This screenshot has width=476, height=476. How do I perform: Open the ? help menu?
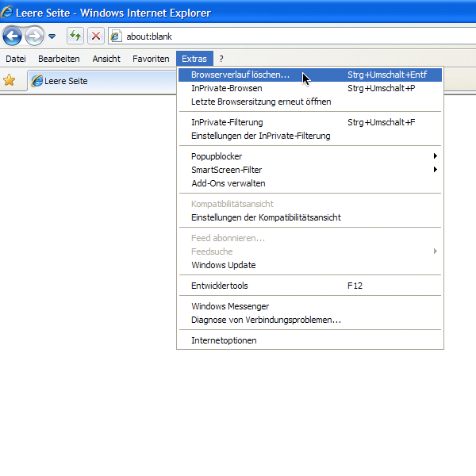tap(221, 59)
